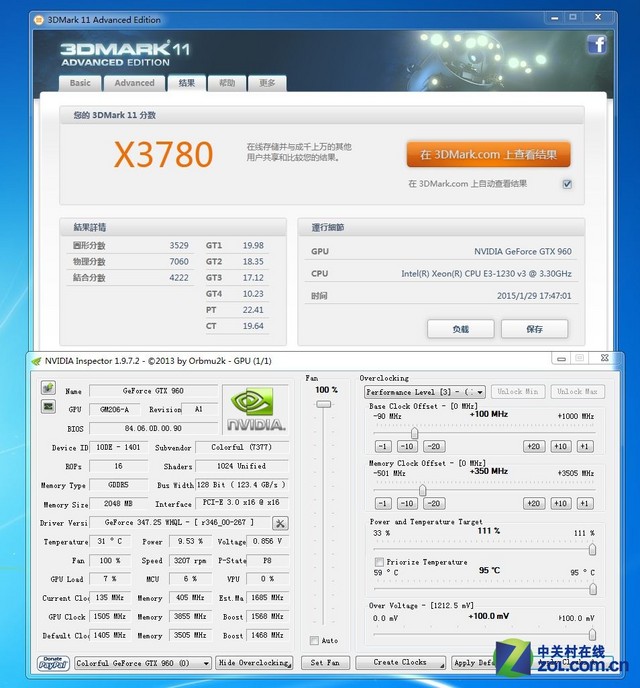Viewport: 640px width, 688px height.
Task: Select the 结果 tab
Action: [186, 82]
